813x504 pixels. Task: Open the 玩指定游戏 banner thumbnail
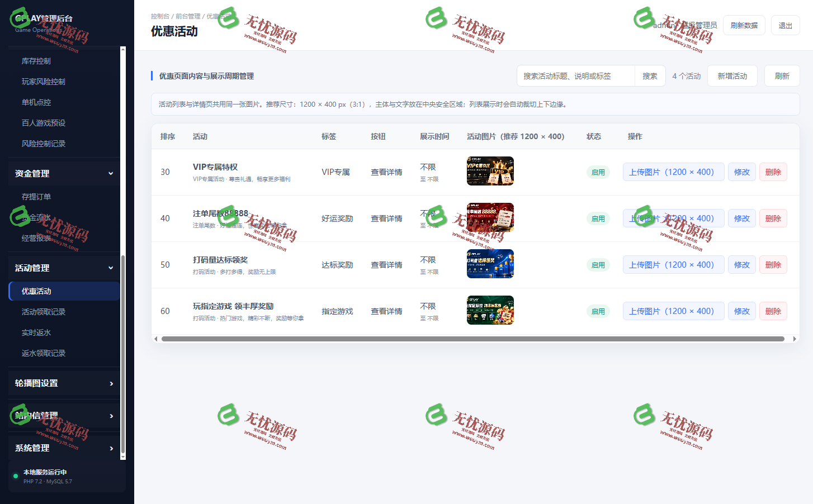click(490, 310)
